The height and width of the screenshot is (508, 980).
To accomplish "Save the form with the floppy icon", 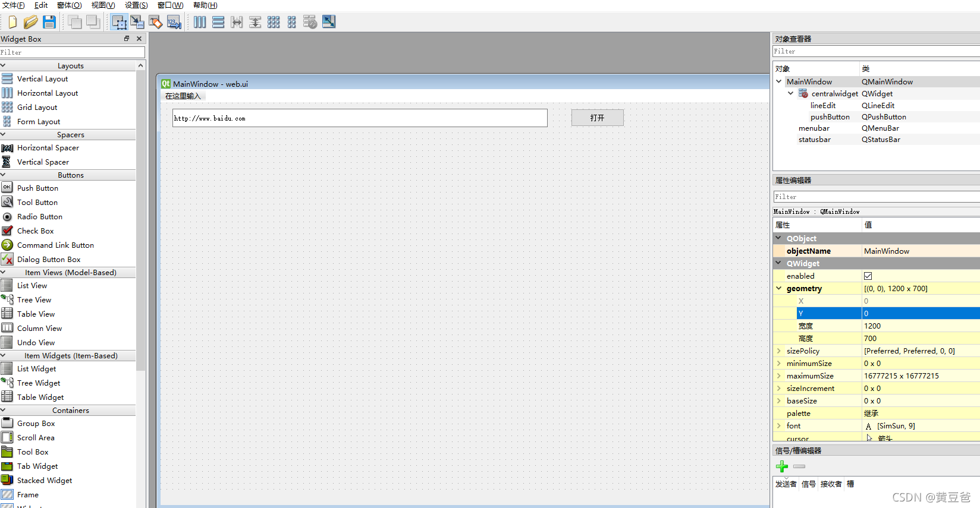I will pos(49,23).
